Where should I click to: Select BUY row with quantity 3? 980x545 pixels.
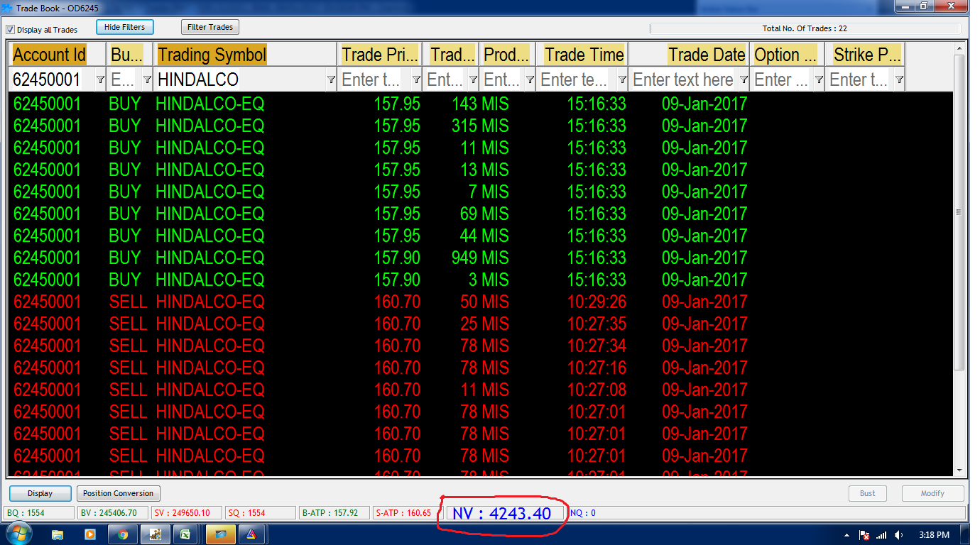pyautogui.click(x=480, y=280)
